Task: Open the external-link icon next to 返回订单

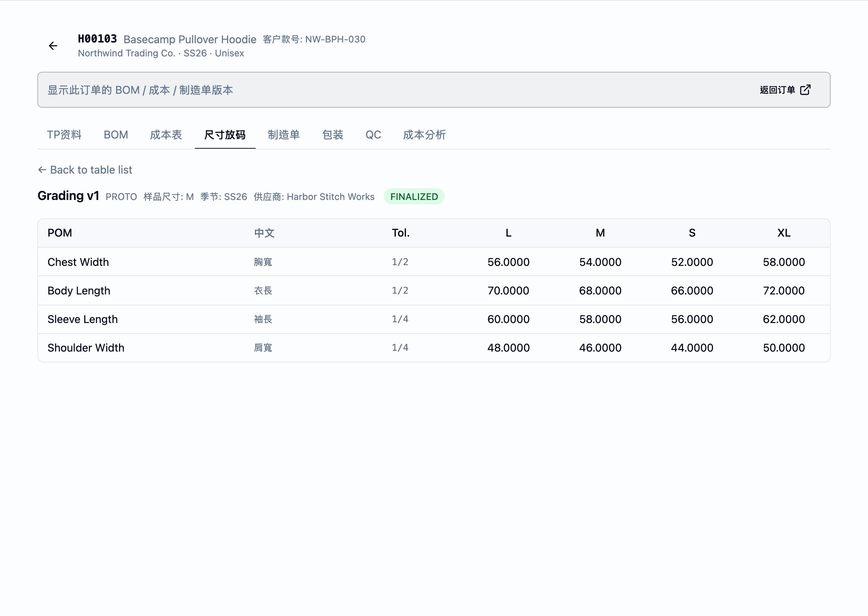Action: (805, 90)
